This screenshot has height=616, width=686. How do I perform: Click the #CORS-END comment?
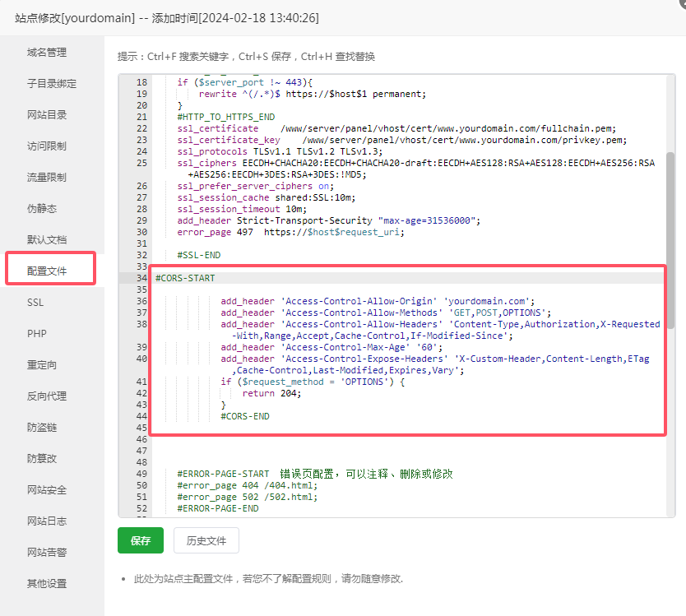[x=245, y=416]
